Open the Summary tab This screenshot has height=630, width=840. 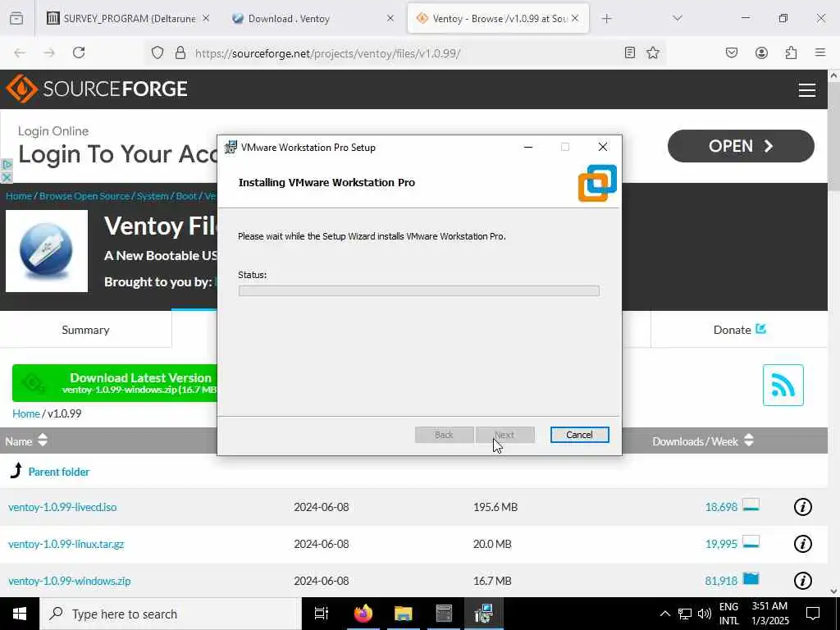tap(85, 330)
